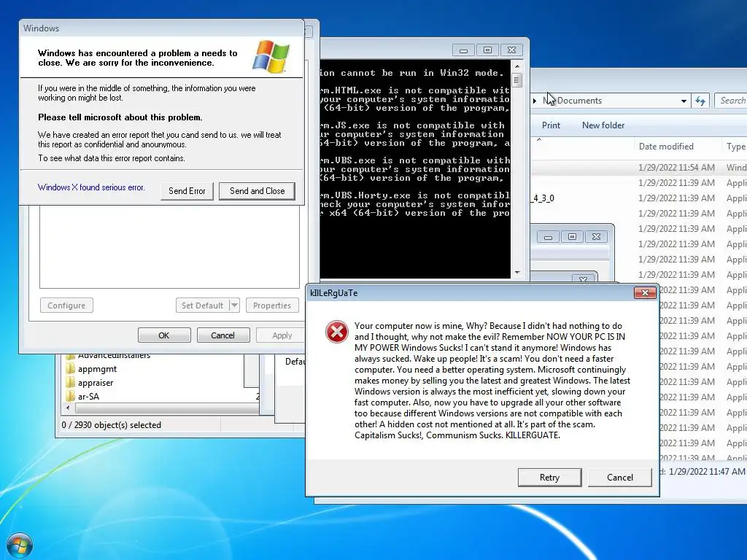The height and width of the screenshot is (560, 747).
Task: Click the empty list box above Configure
Action: click(169, 247)
